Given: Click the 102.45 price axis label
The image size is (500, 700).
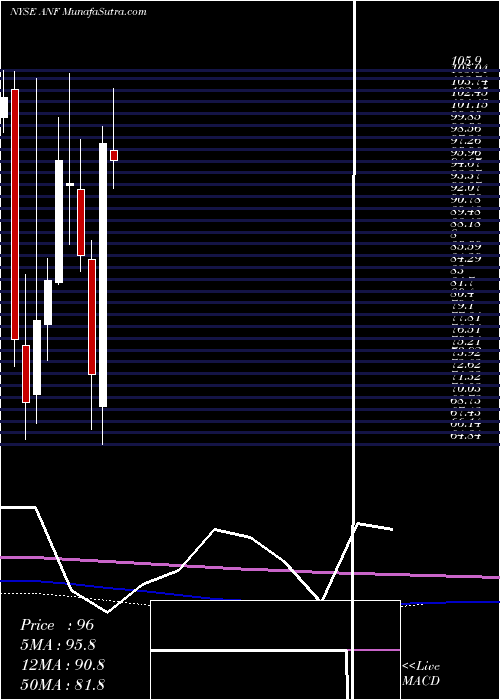Looking at the screenshot, I should [469, 94].
